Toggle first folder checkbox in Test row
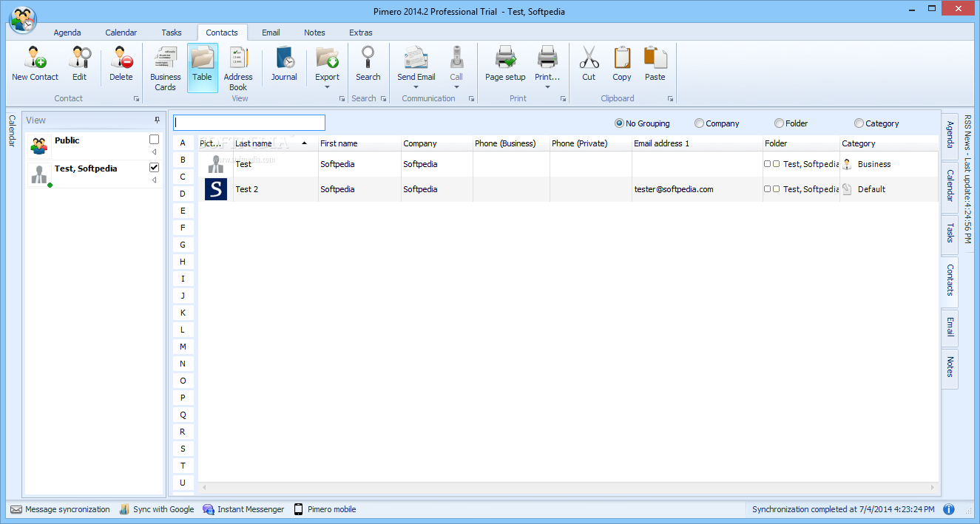 point(767,164)
